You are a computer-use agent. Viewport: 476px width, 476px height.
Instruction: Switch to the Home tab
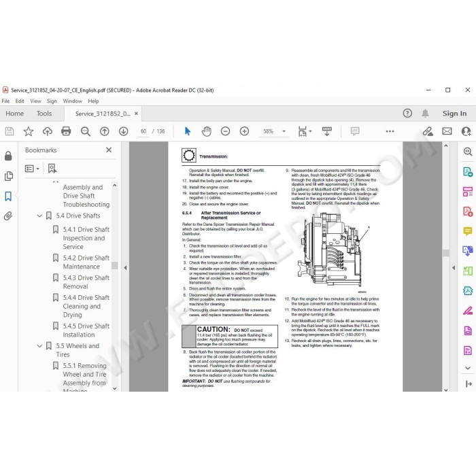pyautogui.click(x=14, y=114)
